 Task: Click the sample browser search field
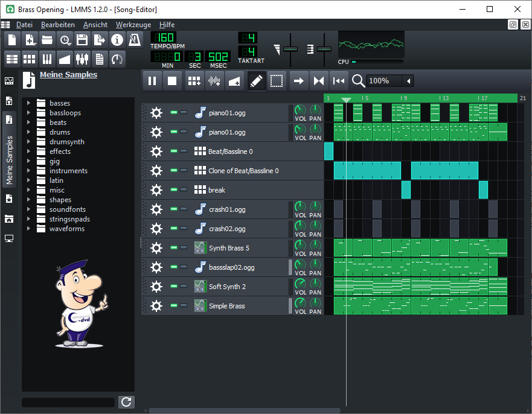pos(68,402)
